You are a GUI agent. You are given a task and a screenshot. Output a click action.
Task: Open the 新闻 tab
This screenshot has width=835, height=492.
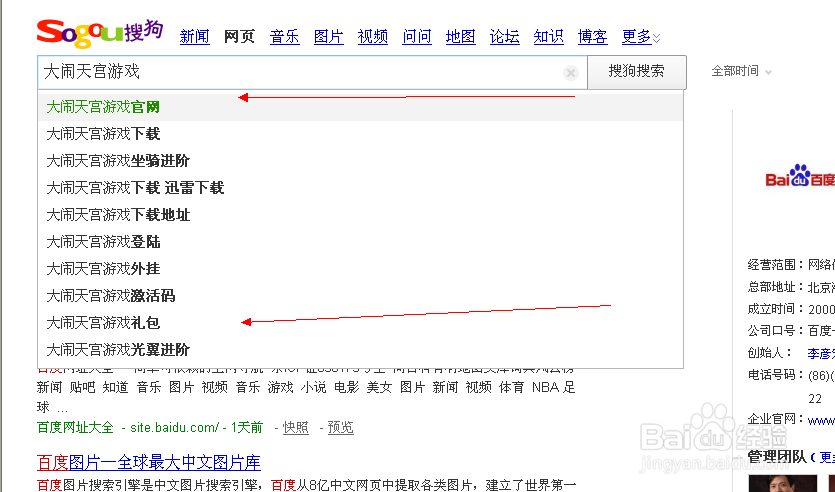click(194, 37)
